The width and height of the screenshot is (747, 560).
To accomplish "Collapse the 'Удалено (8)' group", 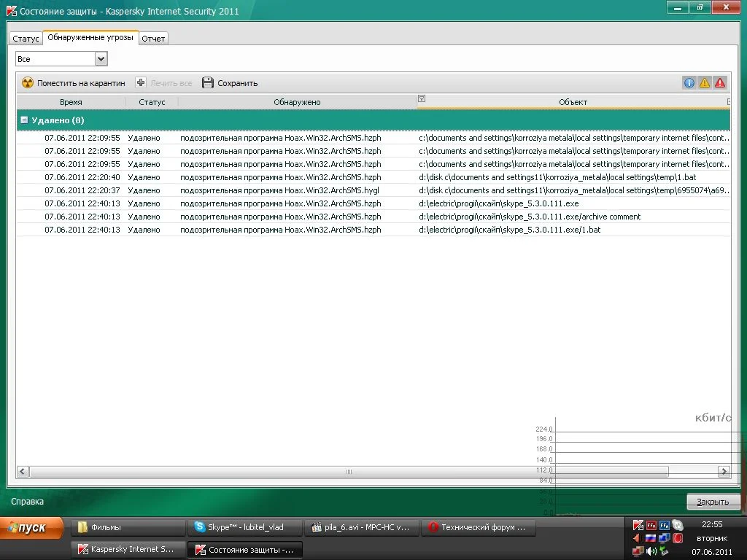I will [x=24, y=120].
